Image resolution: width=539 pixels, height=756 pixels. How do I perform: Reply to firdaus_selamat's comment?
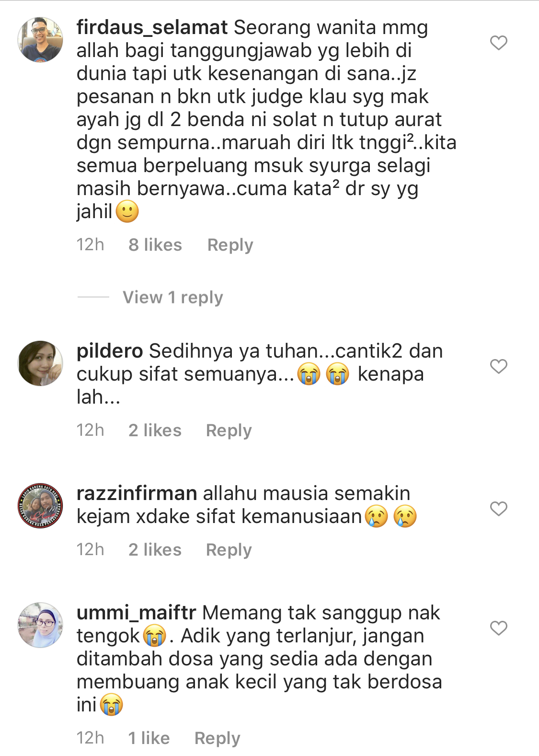pyautogui.click(x=230, y=245)
